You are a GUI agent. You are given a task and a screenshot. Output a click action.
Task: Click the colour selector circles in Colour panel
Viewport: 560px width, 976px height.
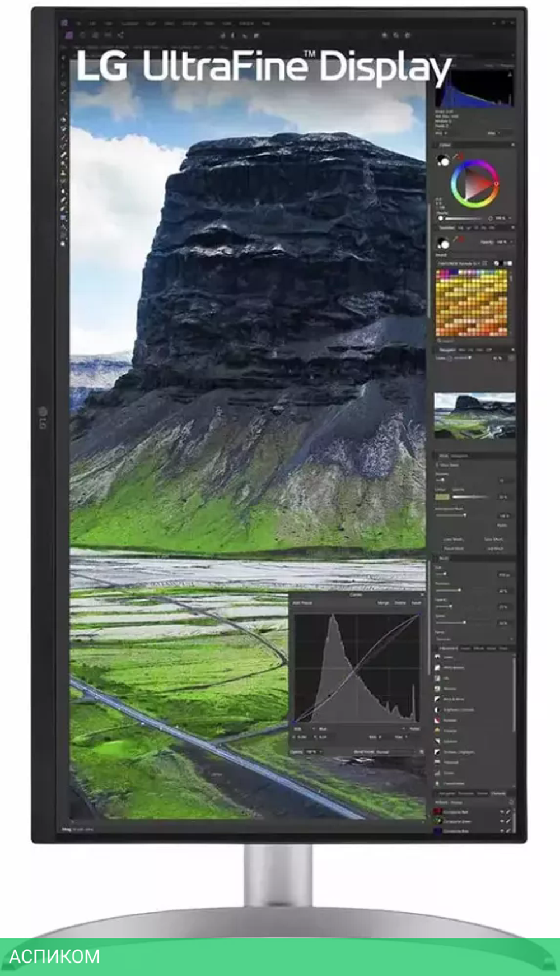pyautogui.click(x=443, y=161)
